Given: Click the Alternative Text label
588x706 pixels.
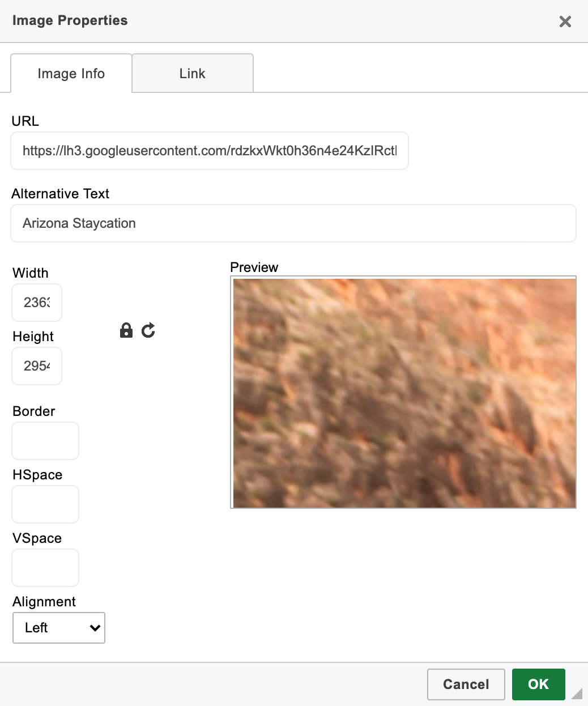Looking at the screenshot, I should [x=61, y=194].
